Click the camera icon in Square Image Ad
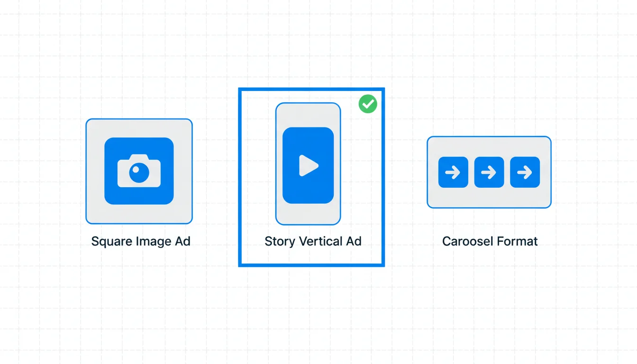The image size is (637, 364). (139, 171)
